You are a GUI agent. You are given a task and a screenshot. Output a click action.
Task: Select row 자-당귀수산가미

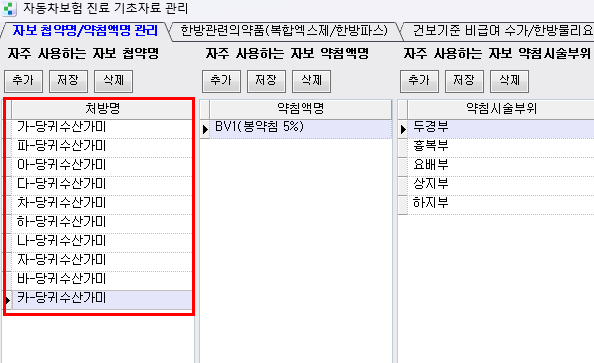click(x=102, y=261)
